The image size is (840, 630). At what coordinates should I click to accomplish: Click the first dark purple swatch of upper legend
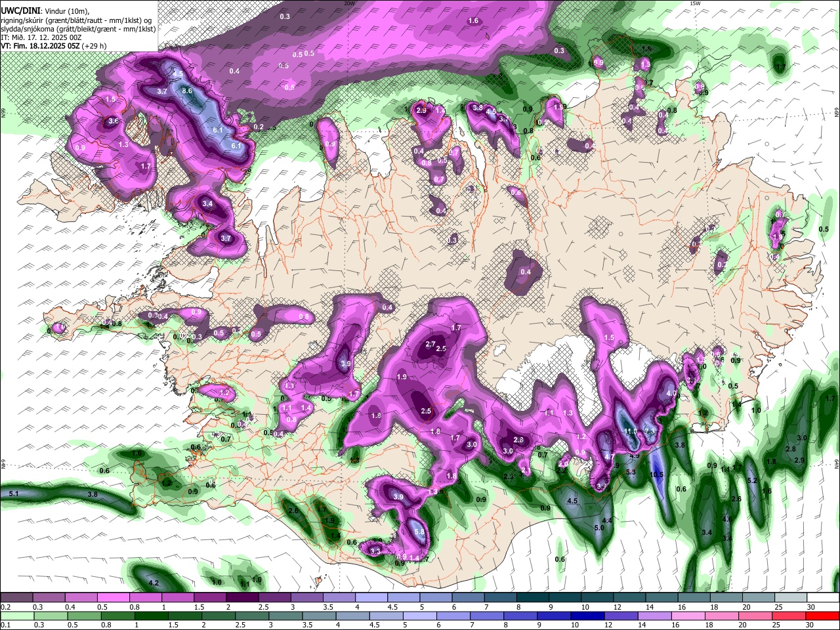coord(17,598)
